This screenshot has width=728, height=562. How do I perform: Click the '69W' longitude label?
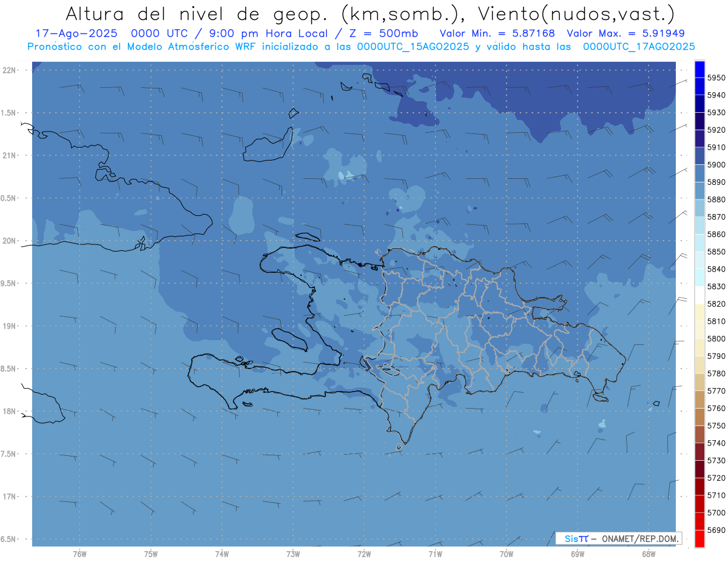577,554
